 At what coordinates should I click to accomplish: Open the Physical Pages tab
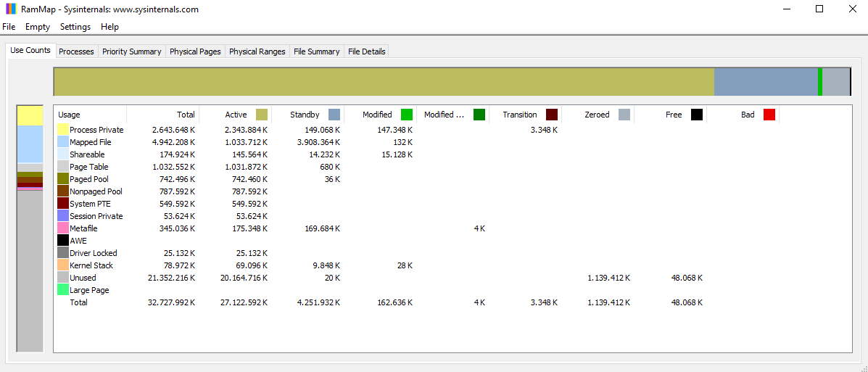click(x=195, y=51)
